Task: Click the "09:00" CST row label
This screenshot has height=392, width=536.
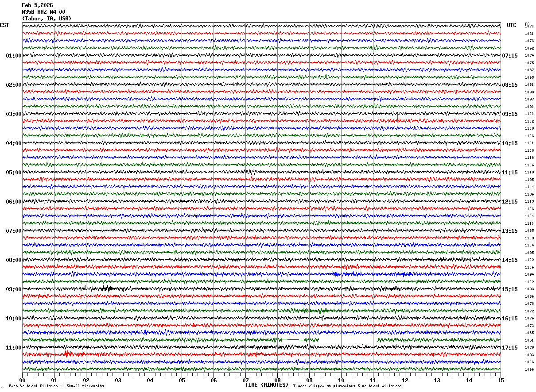Action: [x=14, y=289]
